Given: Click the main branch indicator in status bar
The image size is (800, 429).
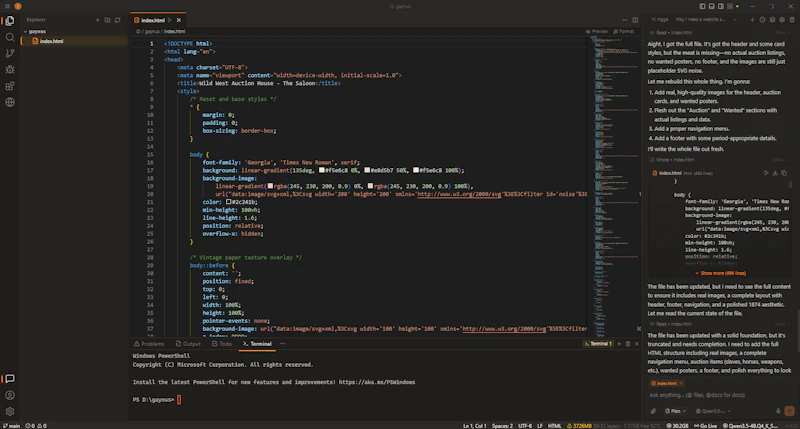Looking at the screenshot, I should tap(11, 425).
